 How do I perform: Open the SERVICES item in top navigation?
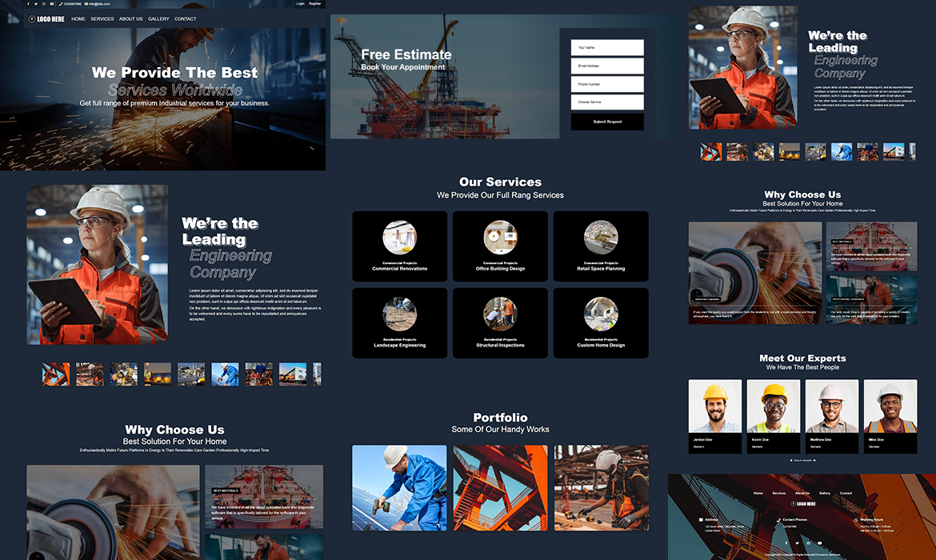[x=102, y=18]
